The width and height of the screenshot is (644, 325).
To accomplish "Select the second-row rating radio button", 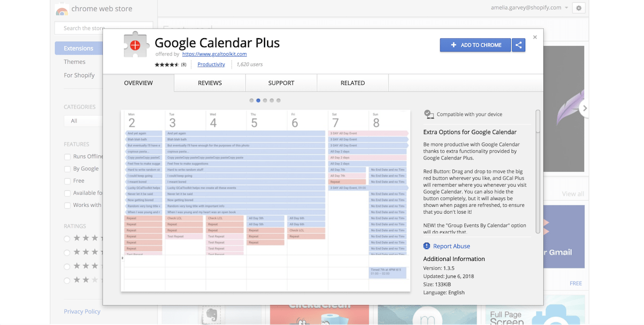I will [x=67, y=253].
